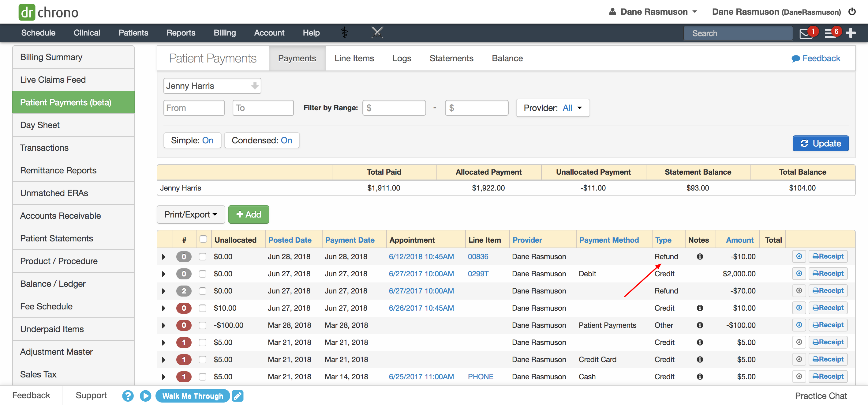Click the drchrono logo
This screenshot has height=405, width=868.
coord(48,12)
